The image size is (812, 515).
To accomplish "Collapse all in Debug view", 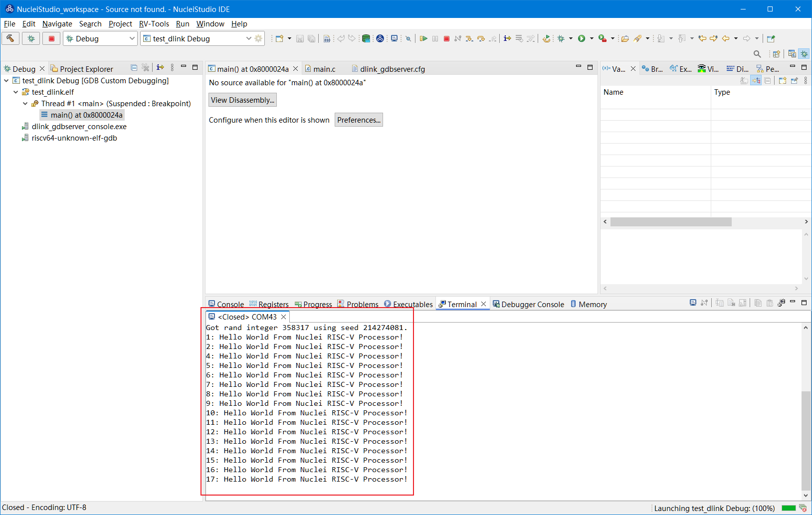I will (x=134, y=68).
